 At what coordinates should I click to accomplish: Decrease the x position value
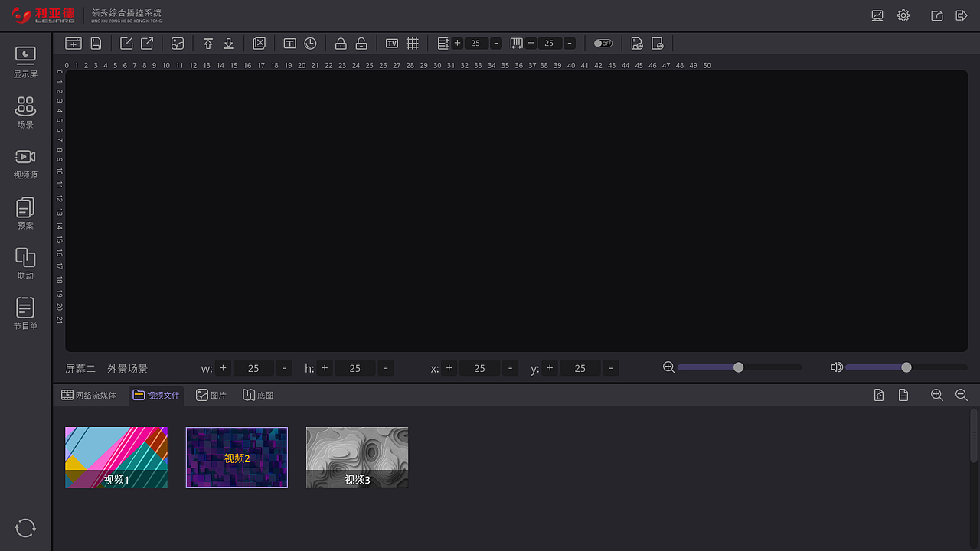tap(511, 368)
